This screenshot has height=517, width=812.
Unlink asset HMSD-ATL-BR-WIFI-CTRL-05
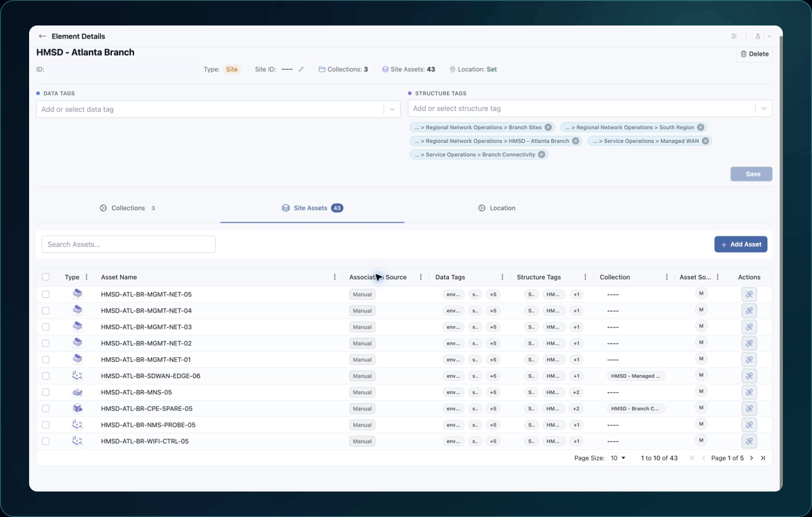(749, 441)
